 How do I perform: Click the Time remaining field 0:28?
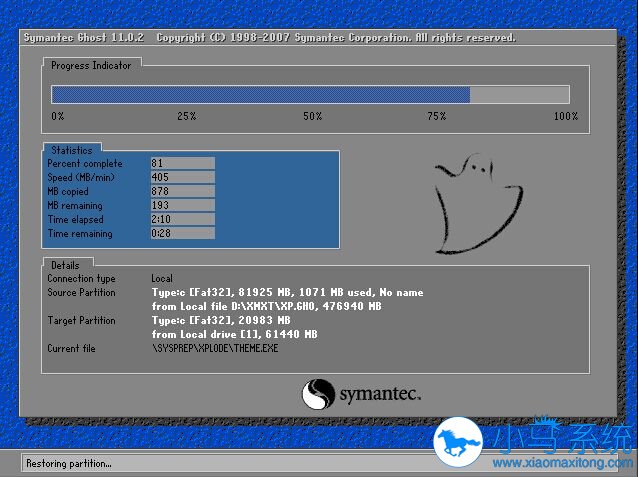(183, 233)
